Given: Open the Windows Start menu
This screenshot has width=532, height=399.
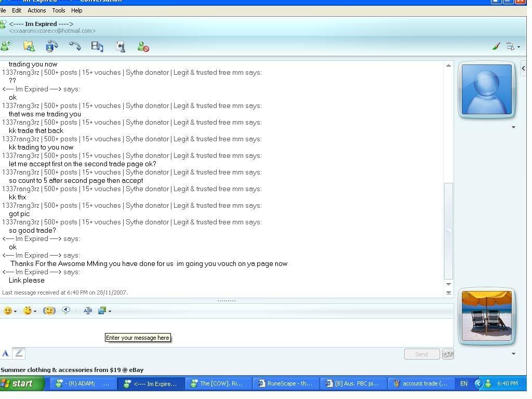Looking at the screenshot, I should pyautogui.click(x=21, y=384).
